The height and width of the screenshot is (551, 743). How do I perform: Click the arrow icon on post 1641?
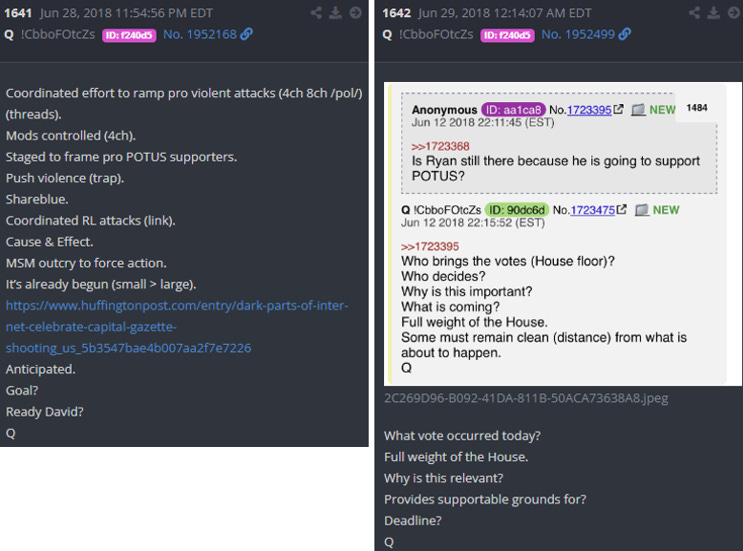(x=356, y=13)
